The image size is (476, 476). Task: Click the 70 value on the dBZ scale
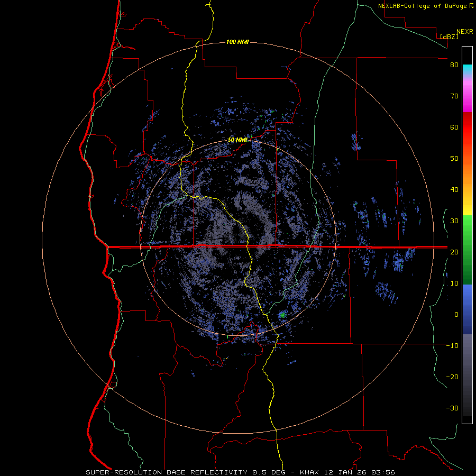click(454, 96)
